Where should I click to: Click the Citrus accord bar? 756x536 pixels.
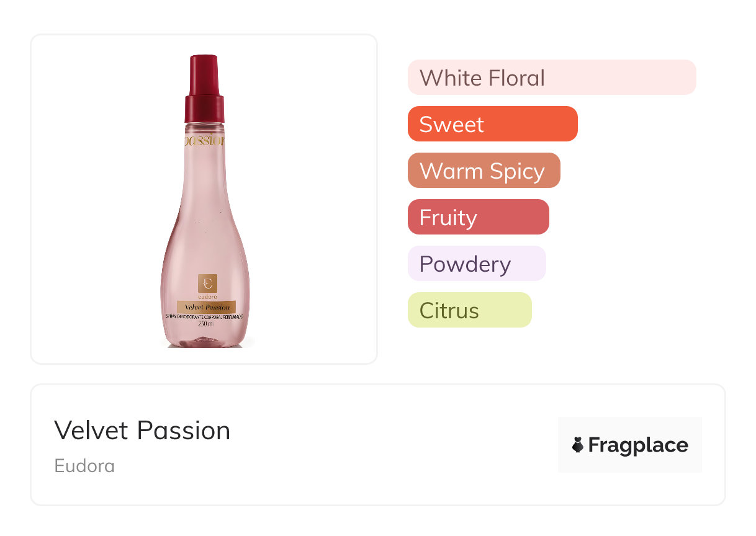(x=469, y=310)
